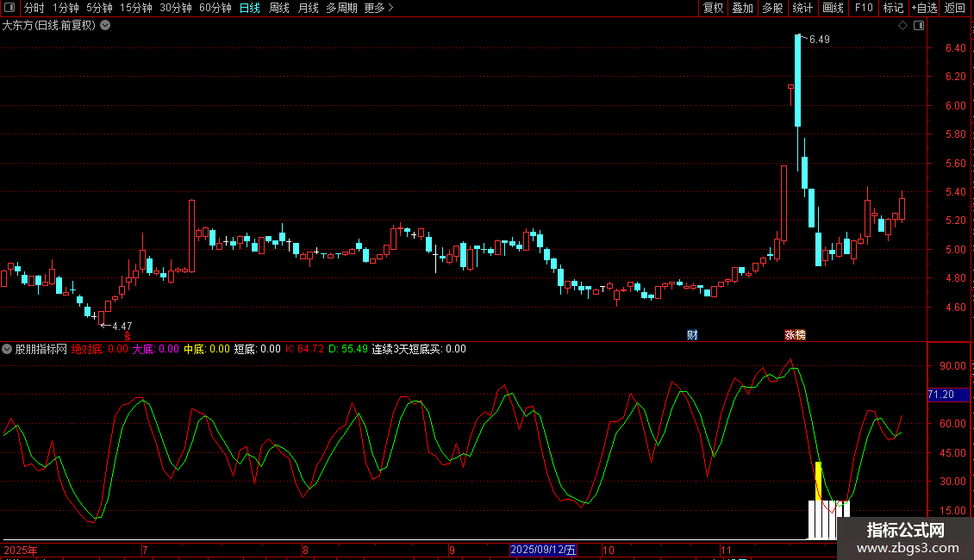Click the diamond icon in chart corner
974x560 pixels.
(902, 25)
